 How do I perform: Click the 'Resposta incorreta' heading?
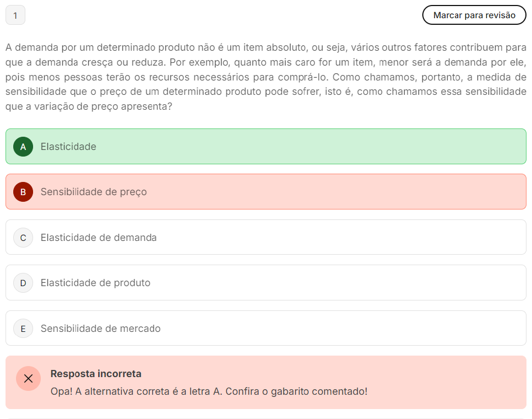click(x=96, y=374)
